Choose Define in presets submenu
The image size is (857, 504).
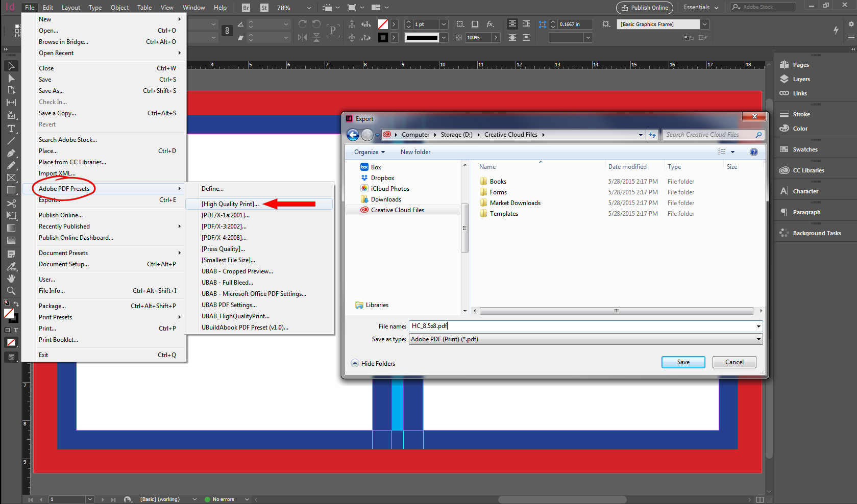pyautogui.click(x=259, y=189)
